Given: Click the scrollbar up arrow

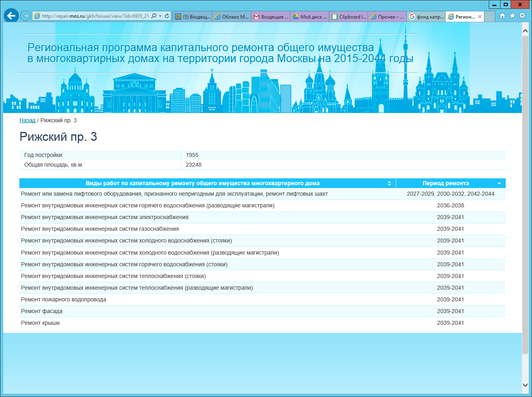Looking at the screenshot, I should [525, 31].
